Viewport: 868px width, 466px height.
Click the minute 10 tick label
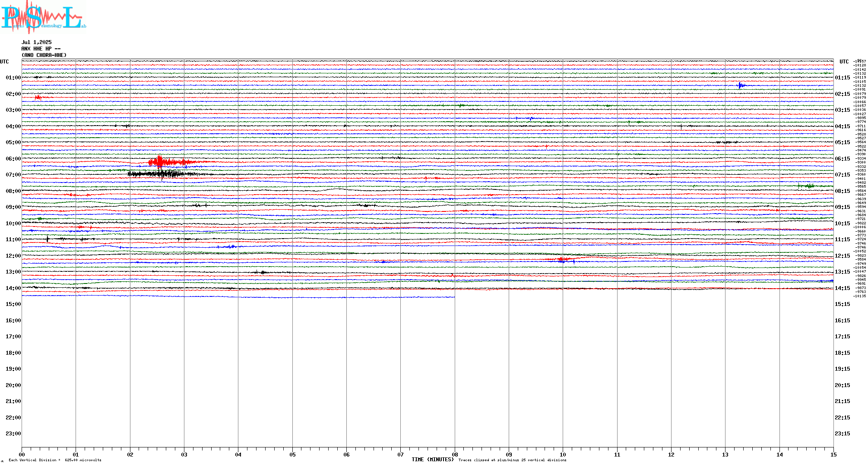(563, 454)
